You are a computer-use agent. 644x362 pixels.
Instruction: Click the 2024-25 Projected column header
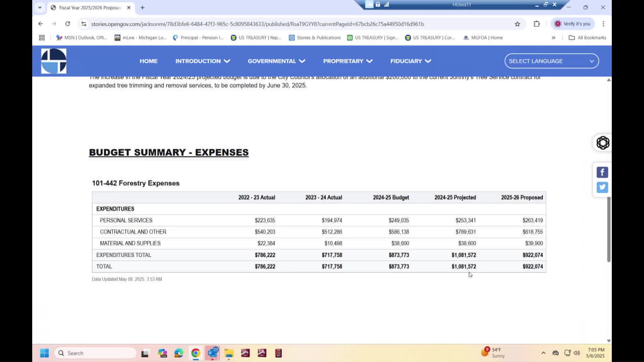click(x=455, y=197)
